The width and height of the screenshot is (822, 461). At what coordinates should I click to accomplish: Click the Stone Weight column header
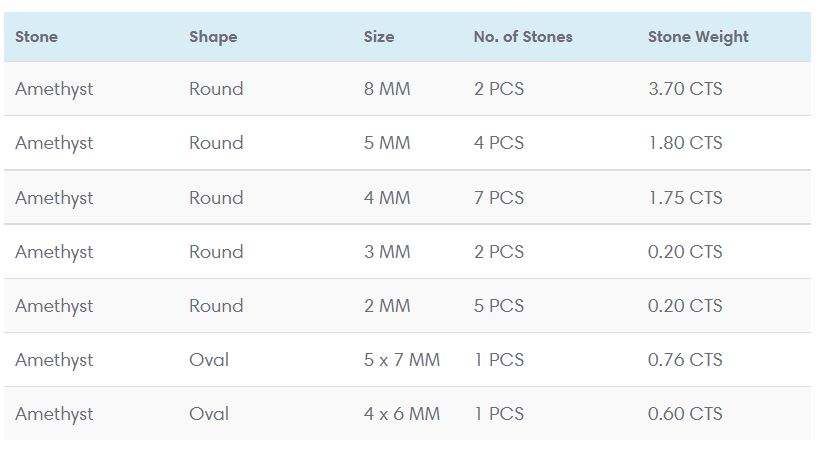point(698,37)
